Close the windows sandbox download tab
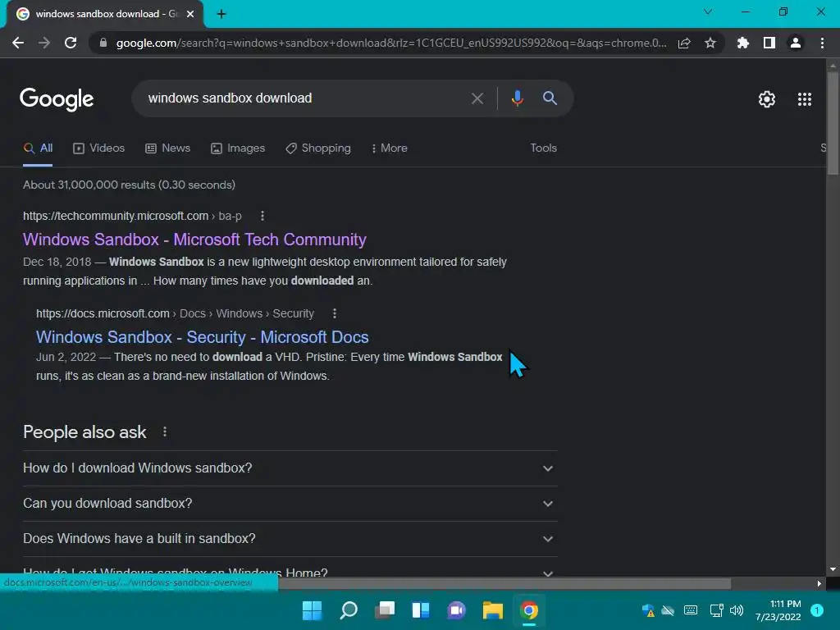 pyautogui.click(x=190, y=14)
